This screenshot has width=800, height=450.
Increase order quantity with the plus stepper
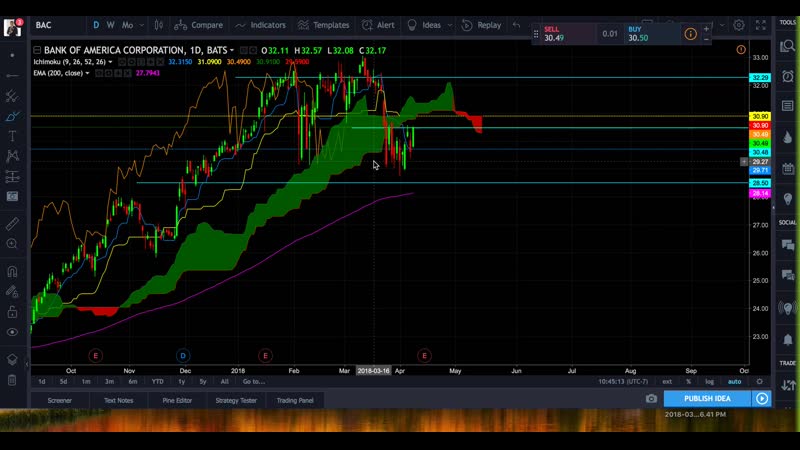[x=706, y=29]
